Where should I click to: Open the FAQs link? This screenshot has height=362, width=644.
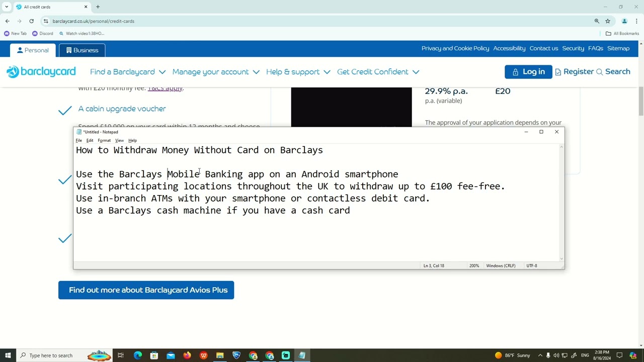[595, 48]
